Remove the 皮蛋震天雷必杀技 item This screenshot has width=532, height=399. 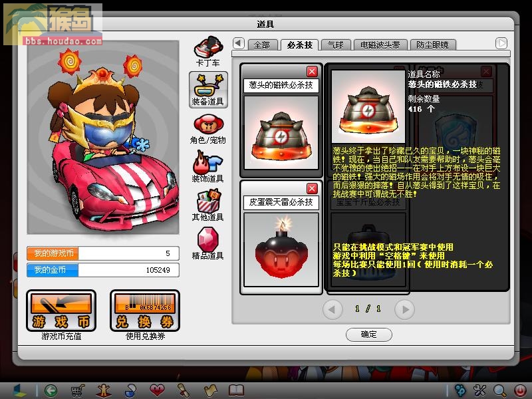click(x=312, y=188)
